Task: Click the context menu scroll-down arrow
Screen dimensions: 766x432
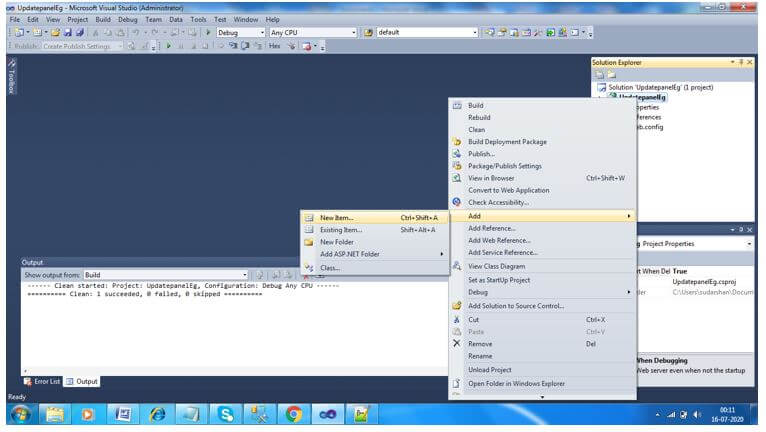Action: tap(542, 397)
